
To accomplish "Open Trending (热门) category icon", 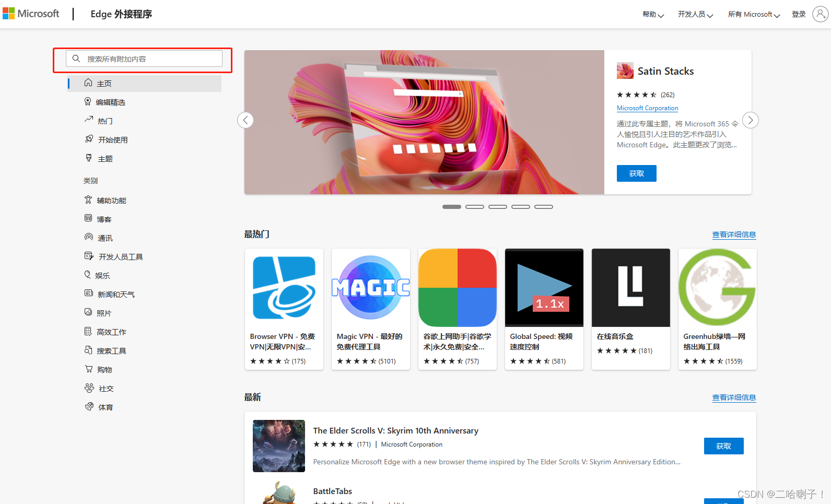I will coord(89,120).
